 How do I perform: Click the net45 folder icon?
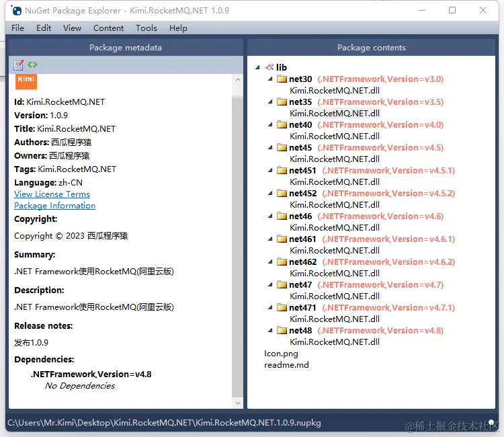pyautogui.click(x=282, y=147)
